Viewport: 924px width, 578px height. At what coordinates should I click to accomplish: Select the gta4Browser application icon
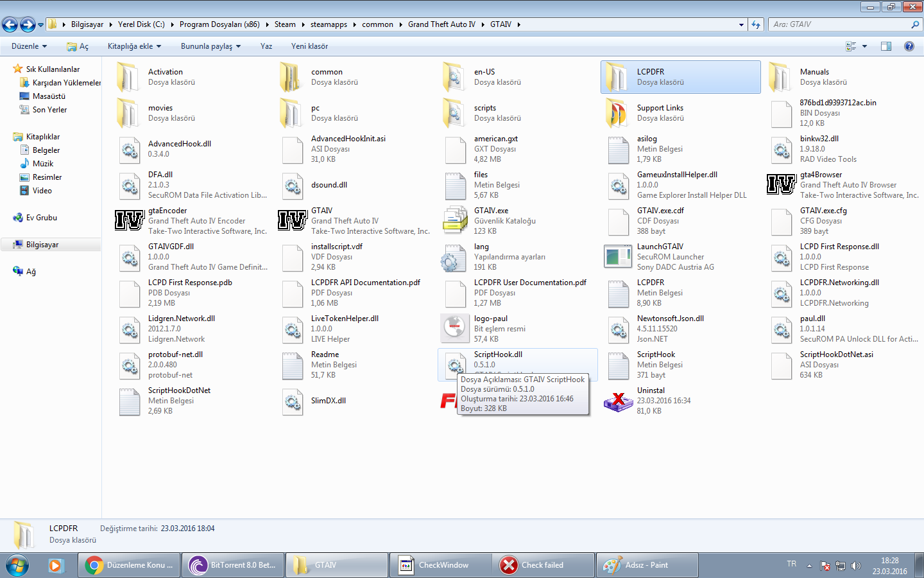pyautogui.click(x=782, y=185)
